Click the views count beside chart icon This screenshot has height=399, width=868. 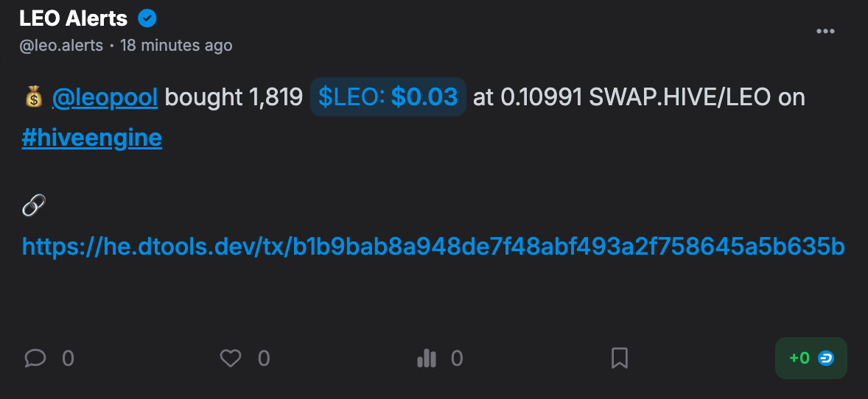point(457,359)
